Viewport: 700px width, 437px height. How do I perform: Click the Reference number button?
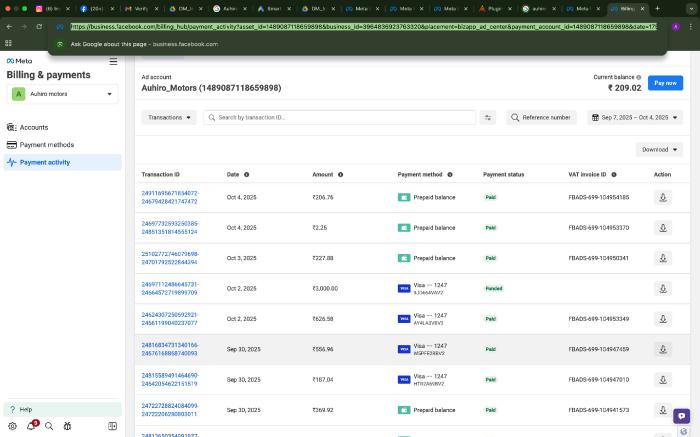pyautogui.click(x=541, y=117)
